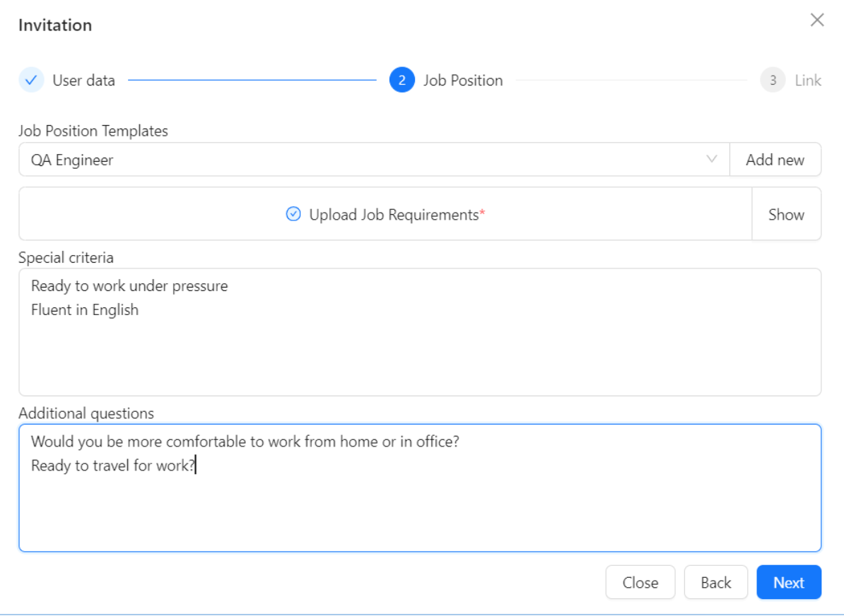Go Back to previous step
Screen dimensions: 844x616
pos(716,582)
